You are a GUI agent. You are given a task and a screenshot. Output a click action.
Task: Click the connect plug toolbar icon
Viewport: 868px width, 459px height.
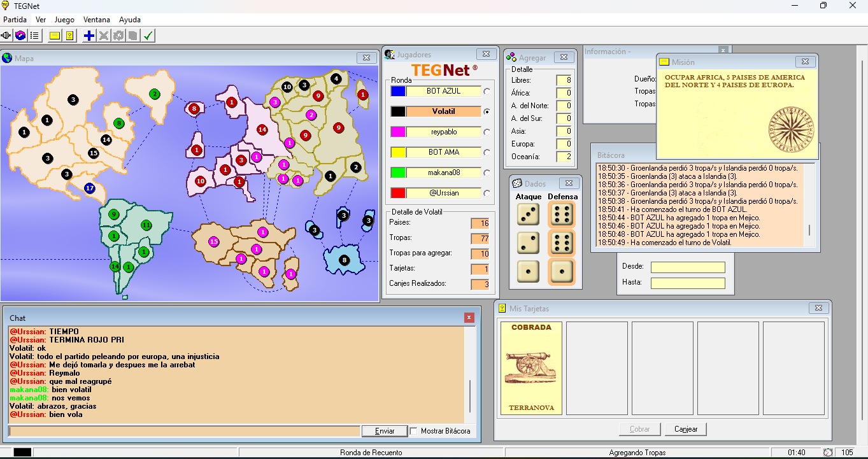(7, 36)
